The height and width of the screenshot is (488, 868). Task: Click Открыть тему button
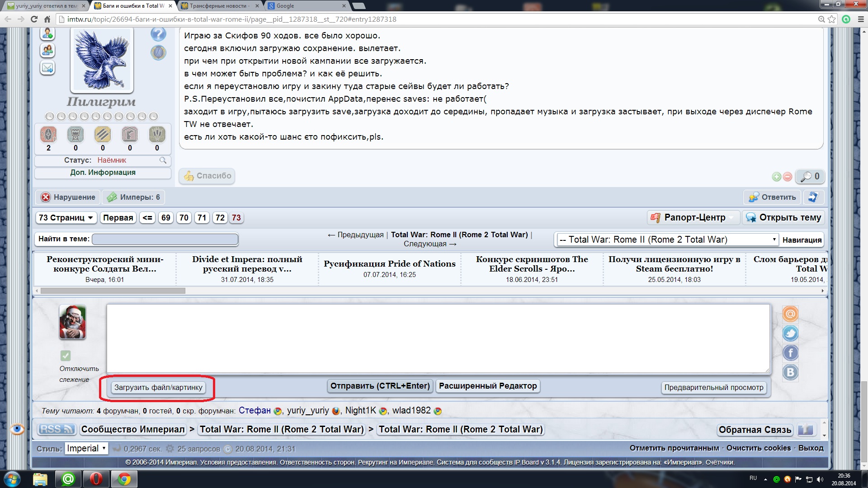click(783, 218)
